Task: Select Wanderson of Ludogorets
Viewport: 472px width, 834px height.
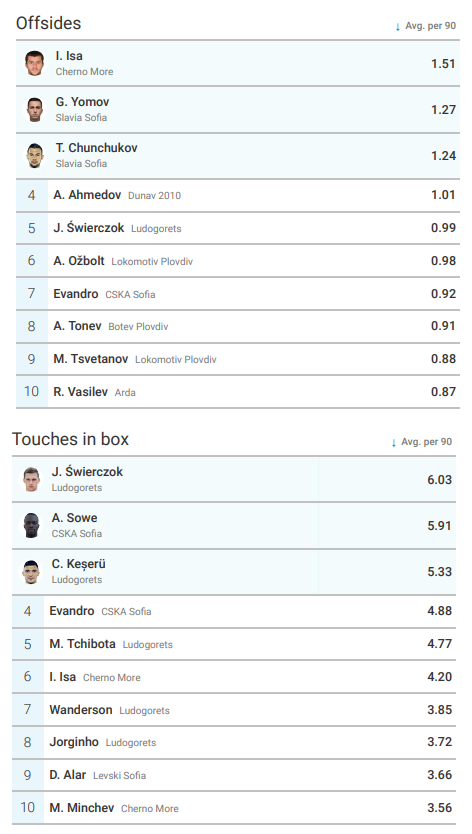Action: click(81, 710)
